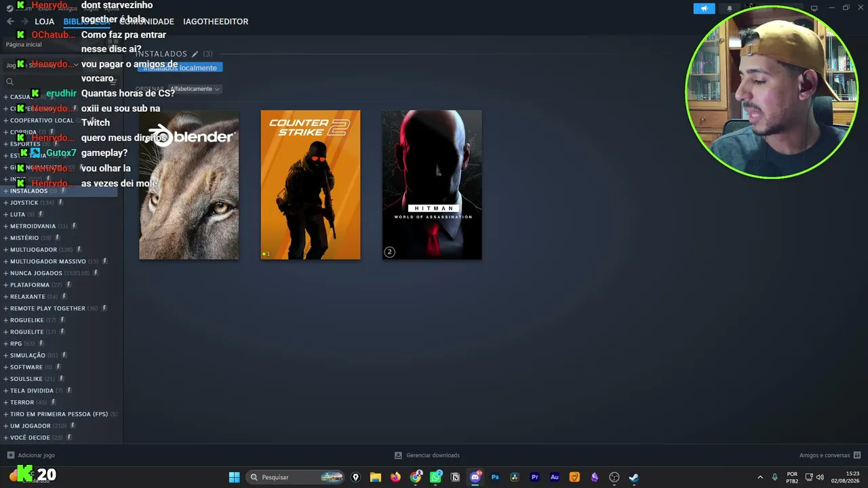Expand the MISTÉRIO collection
This screenshot has height=488, width=868.
(x=5, y=238)
